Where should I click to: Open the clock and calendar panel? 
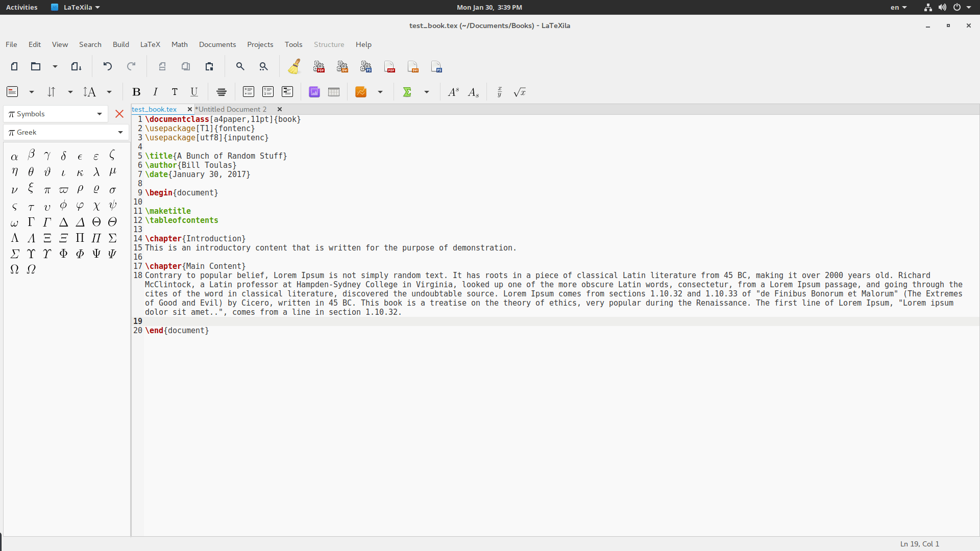click(489, 7)
